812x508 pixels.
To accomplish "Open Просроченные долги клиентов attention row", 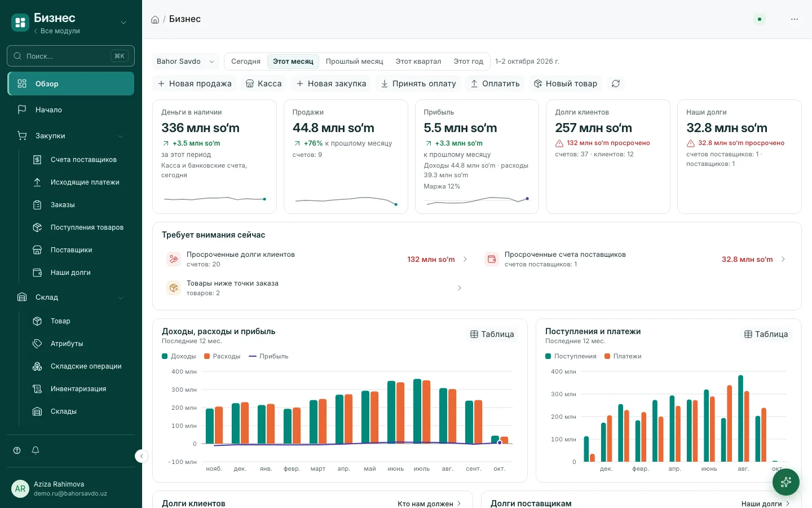I will [x=317, y=259].
